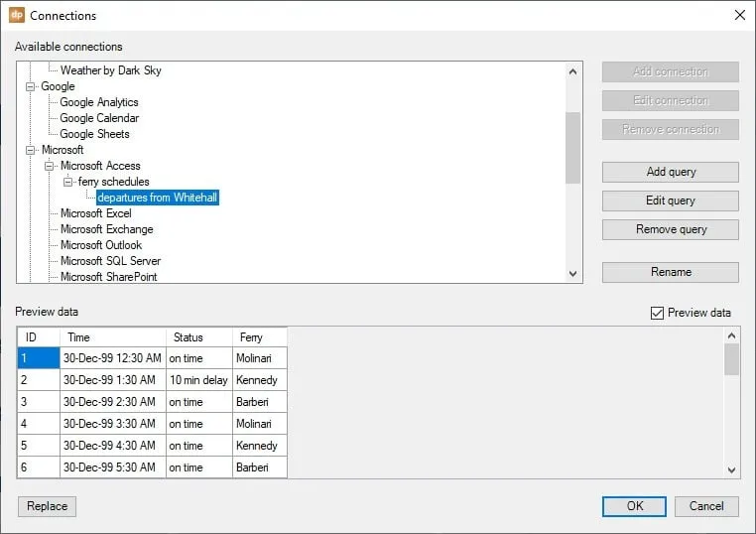Click the Remove connection button

670,129
